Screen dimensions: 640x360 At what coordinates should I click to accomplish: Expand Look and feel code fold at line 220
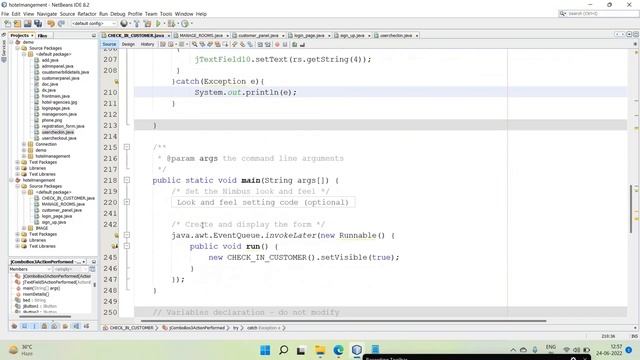point(127,202)
